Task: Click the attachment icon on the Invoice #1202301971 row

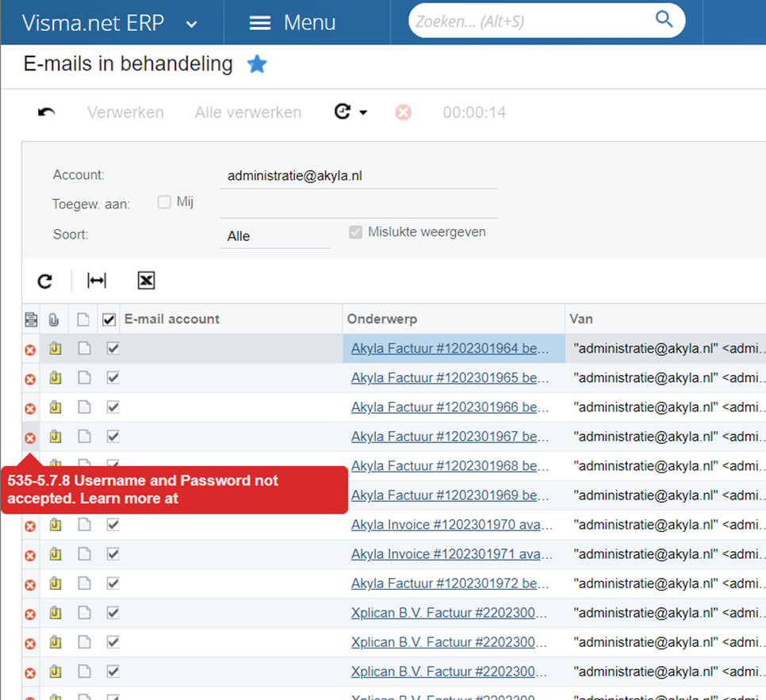Action: (x=56, y=554)
